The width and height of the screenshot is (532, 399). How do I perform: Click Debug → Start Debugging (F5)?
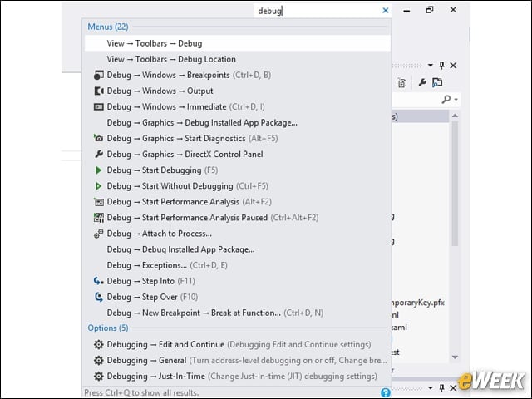238,170
